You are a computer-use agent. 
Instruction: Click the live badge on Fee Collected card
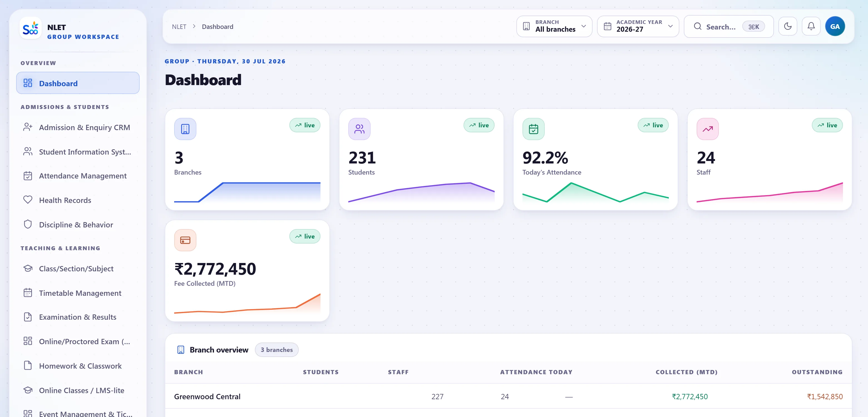point(305,236)
